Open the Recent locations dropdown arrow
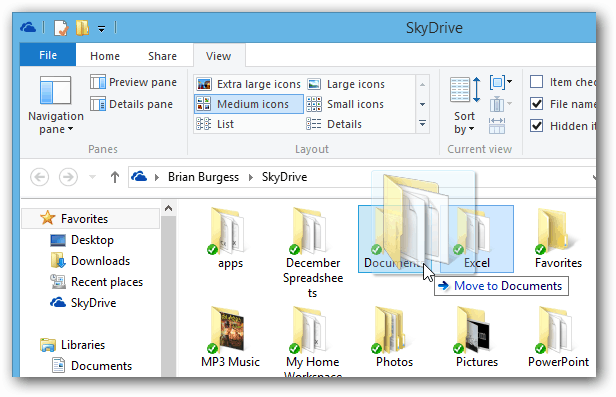This screenshot has height=397, width=616. pyautogui.click(x=92, y=177)
